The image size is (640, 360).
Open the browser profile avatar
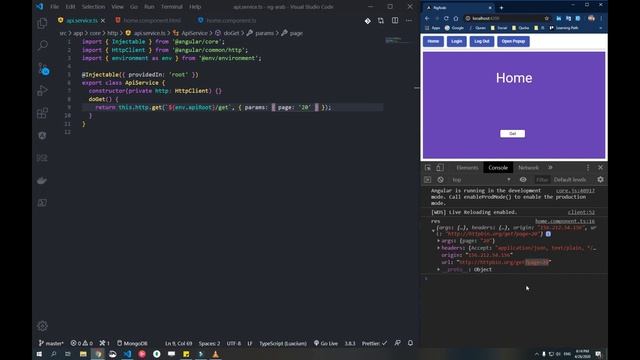tap(591, 18)
